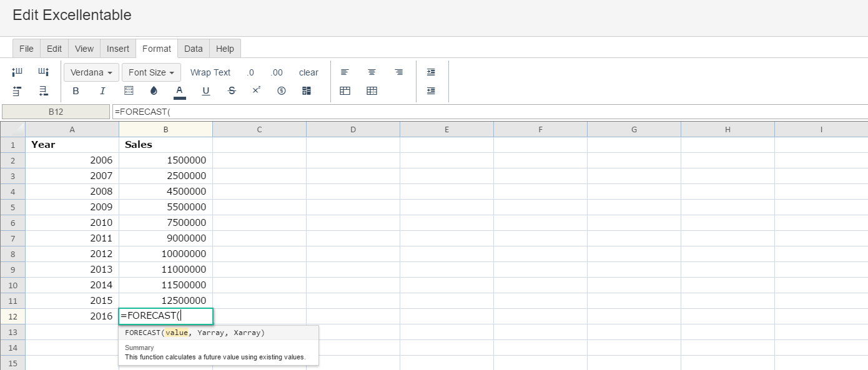Click the Name Box showing B12
The image size is (868, 370).
point(56,112)
